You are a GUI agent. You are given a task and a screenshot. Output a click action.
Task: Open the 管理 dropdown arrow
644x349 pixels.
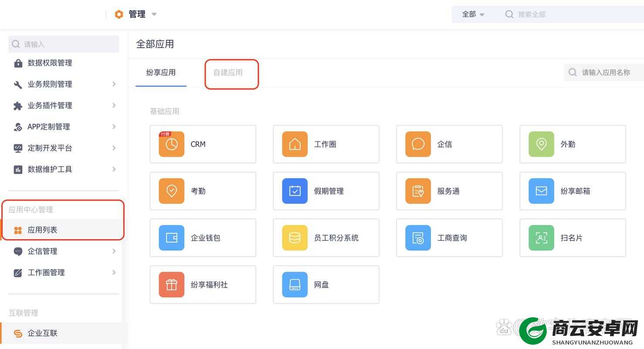click(154, 14)
